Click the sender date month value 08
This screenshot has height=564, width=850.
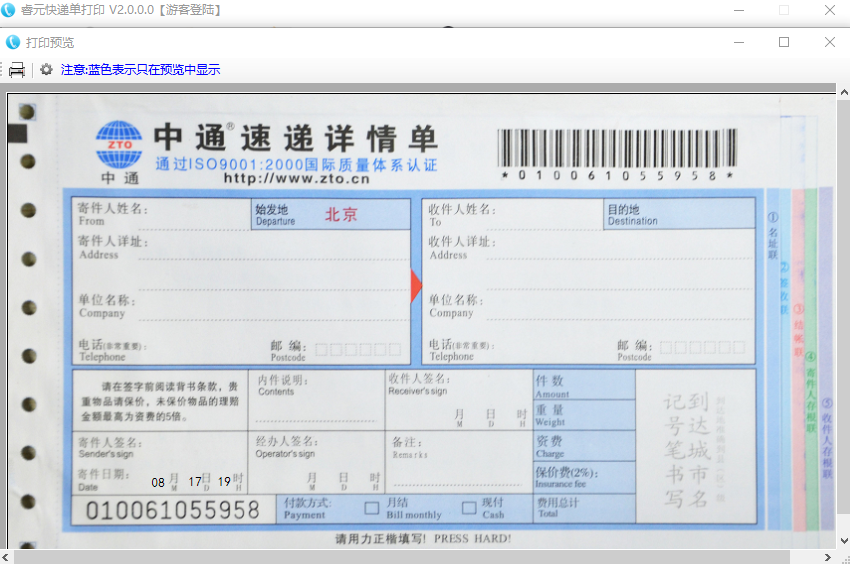pyautogui.click(x=158, y=482)
